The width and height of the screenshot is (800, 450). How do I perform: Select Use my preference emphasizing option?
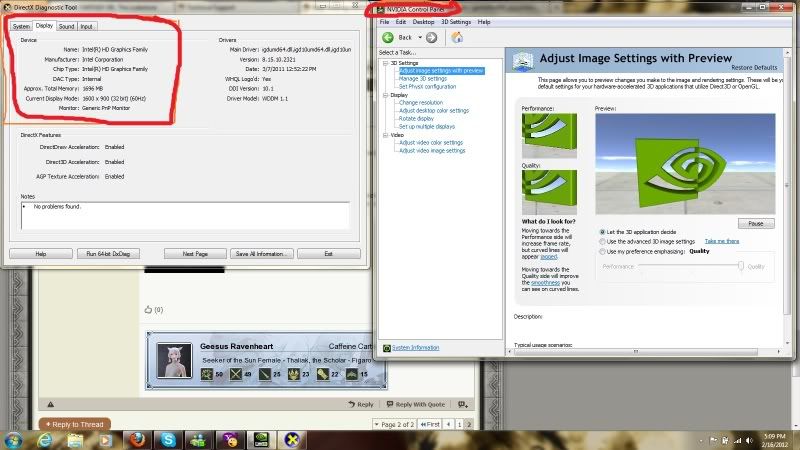[603, 252]
